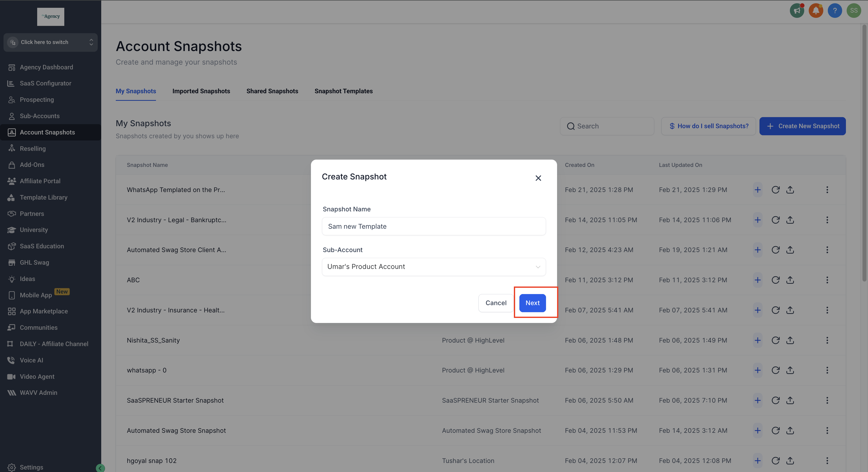Open SS user avatar menu
868x472 pixels.
click(853, 11)
